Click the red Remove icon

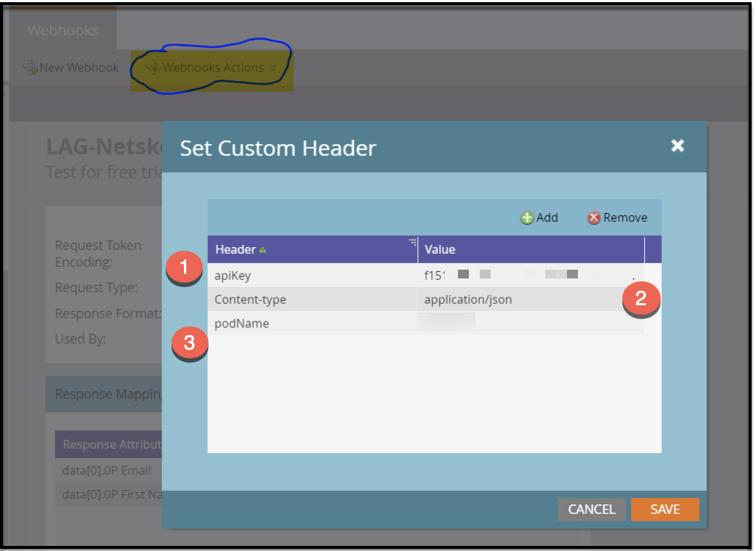click(594, 217)
